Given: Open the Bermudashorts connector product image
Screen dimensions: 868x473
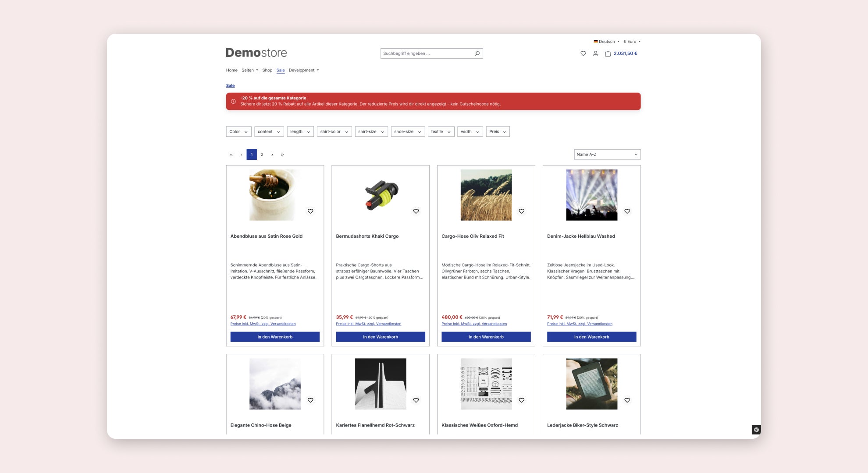Looking at the screenshot, I should click(x=381, y=195).
